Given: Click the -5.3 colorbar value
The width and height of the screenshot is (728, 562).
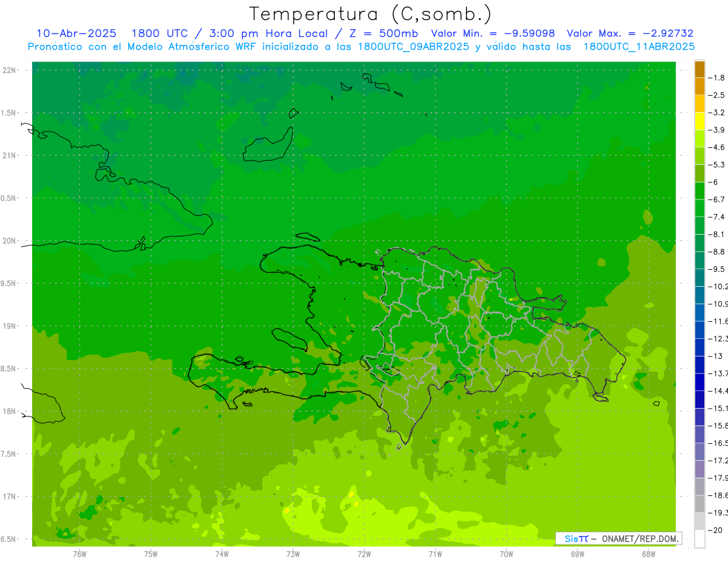Looking at the screenshot, I should point(717,164).
